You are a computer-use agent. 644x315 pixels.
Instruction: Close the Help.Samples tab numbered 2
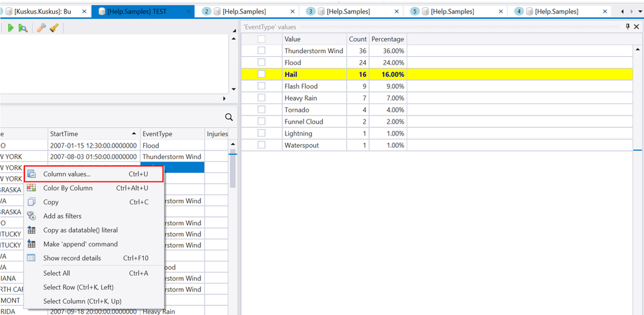293,12
